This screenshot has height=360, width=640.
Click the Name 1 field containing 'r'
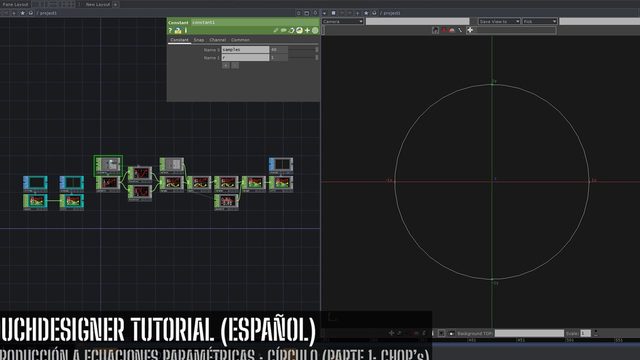[245, 58]
